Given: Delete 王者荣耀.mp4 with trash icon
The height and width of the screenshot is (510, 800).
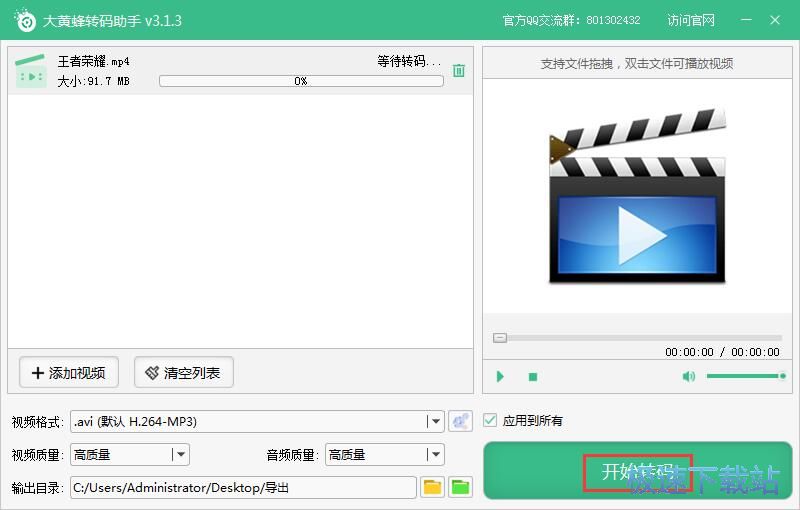Looking at the screenshot, I should 459,70.
